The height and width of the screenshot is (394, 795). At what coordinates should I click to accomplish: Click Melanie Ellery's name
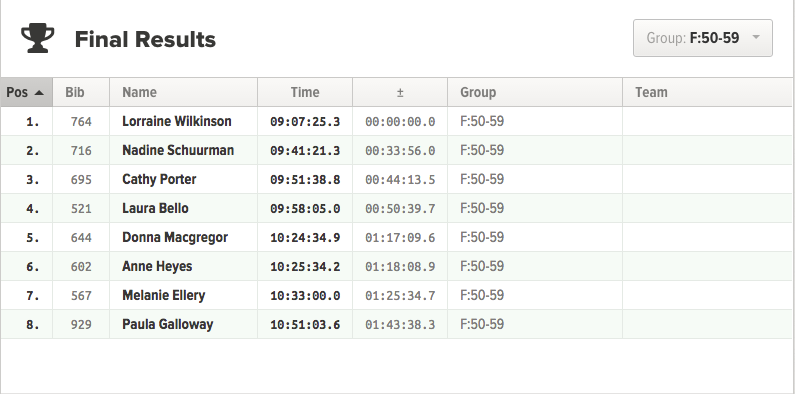click(x=163, y=295)
